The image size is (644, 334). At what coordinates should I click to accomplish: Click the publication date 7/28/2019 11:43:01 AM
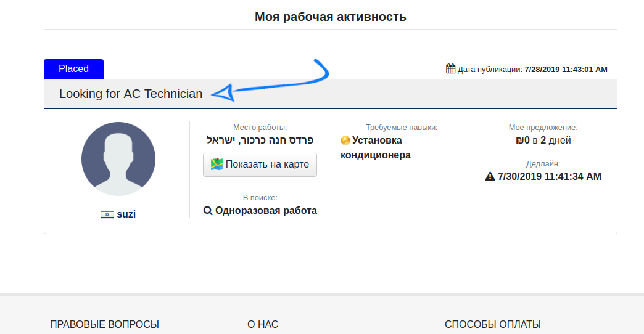(x=566, y=70)
